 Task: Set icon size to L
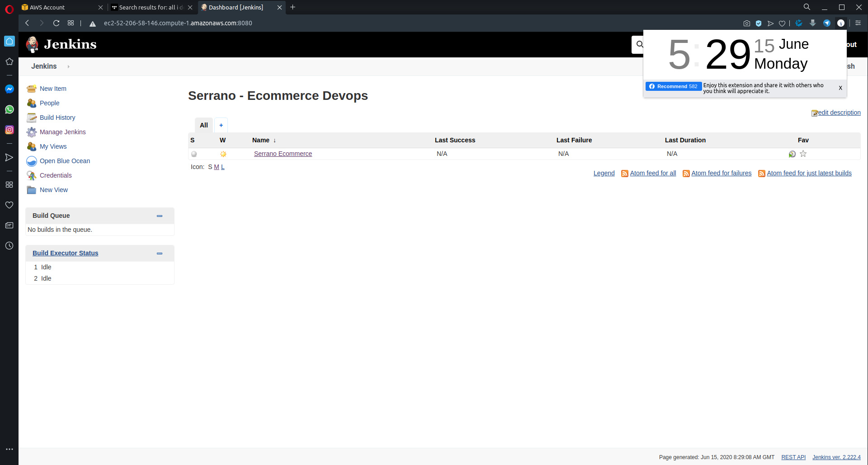tap(223, 167)
